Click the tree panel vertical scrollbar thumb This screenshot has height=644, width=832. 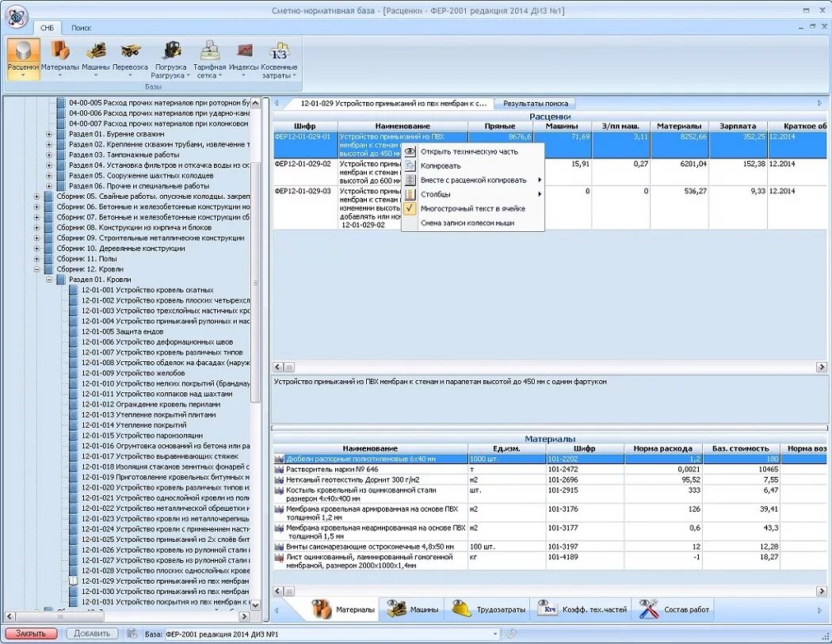255,282
